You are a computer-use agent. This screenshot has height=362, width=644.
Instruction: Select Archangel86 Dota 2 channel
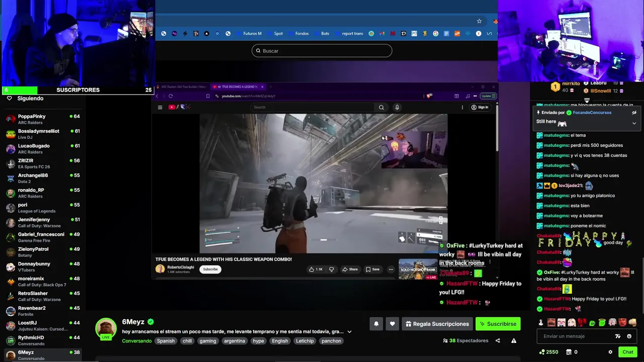tap(43, 178)
